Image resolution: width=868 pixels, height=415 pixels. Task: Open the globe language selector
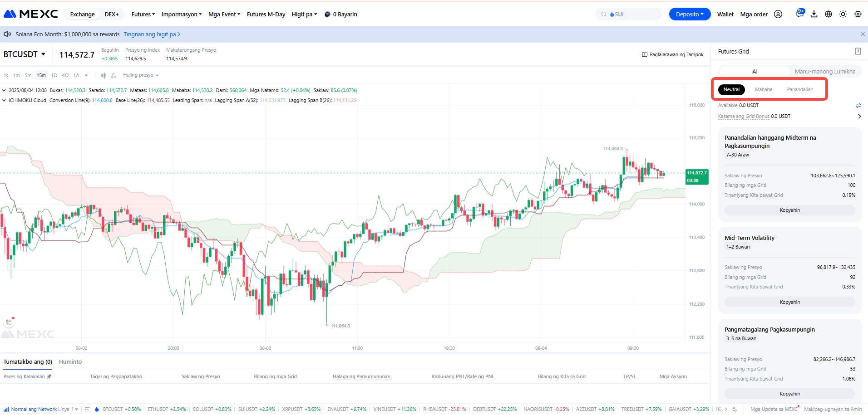point(829,15)
